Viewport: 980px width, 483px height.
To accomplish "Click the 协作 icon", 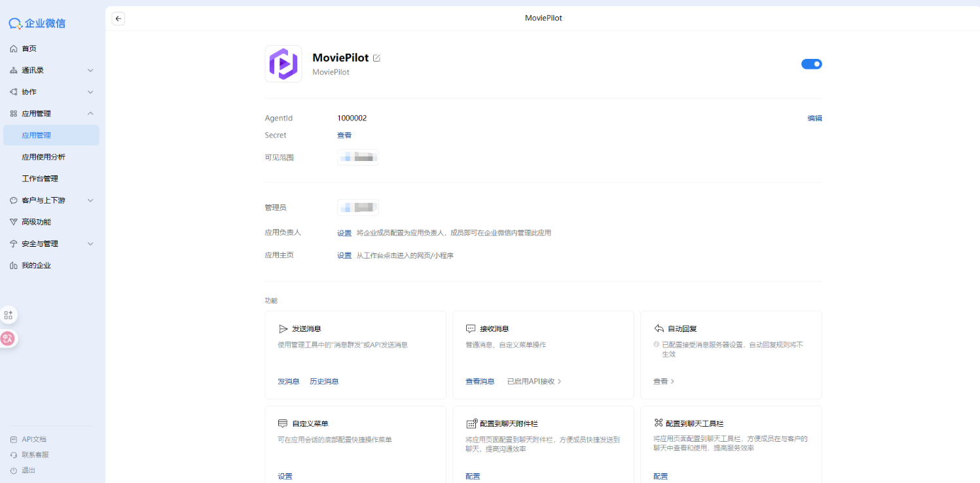I will [x=14, y=92].
